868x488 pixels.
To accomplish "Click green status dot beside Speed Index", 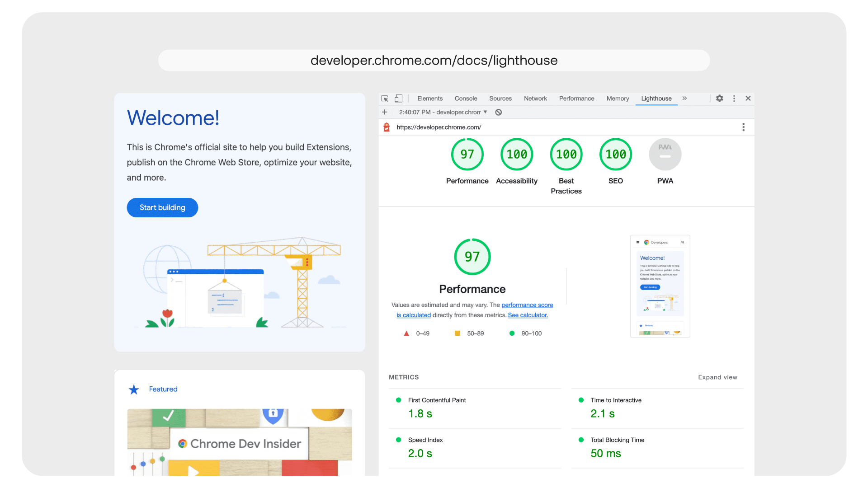I will pyautogui.click(x=398, y=440).
